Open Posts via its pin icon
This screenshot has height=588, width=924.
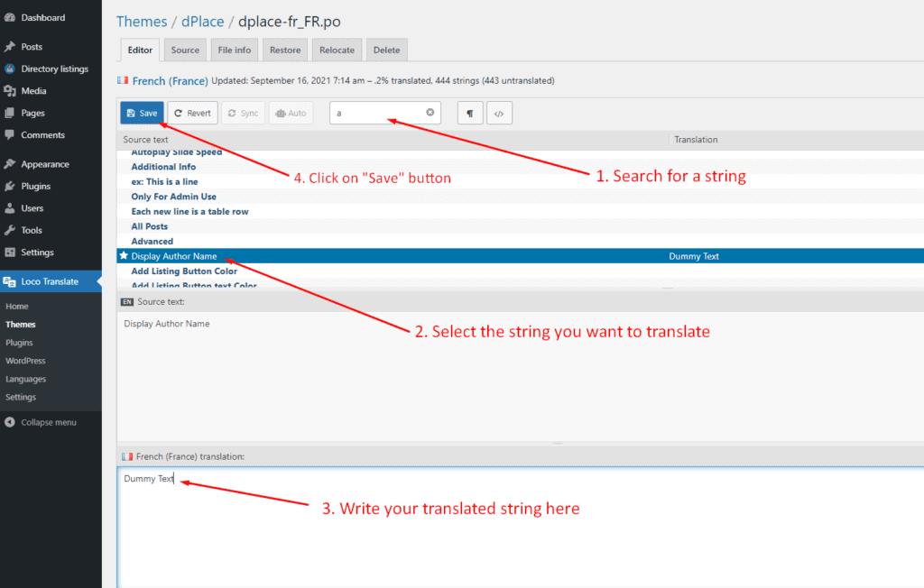point(9,47)
